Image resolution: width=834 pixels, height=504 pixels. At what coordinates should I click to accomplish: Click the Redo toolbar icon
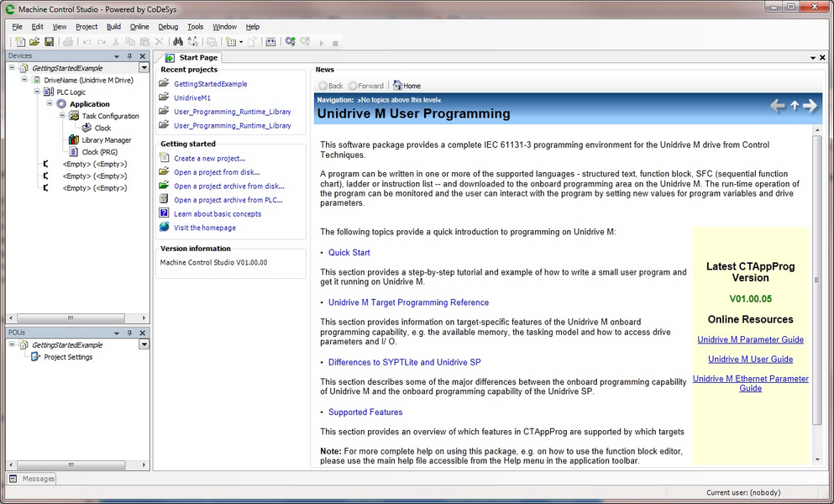(x=101, y=41)
